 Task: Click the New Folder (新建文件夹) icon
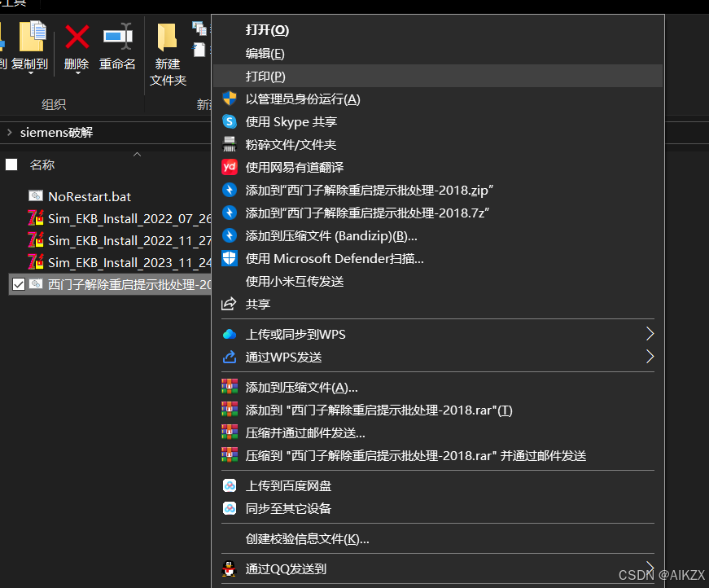click(x=167, y=37)
